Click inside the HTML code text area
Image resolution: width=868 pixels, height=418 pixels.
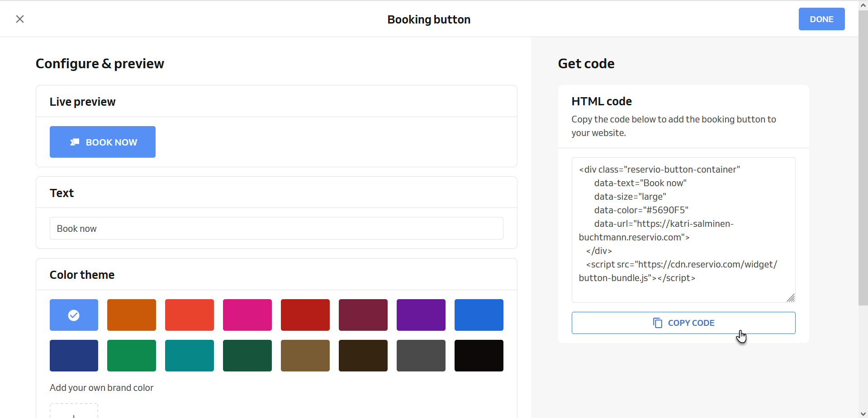click(x=683, y=230)
